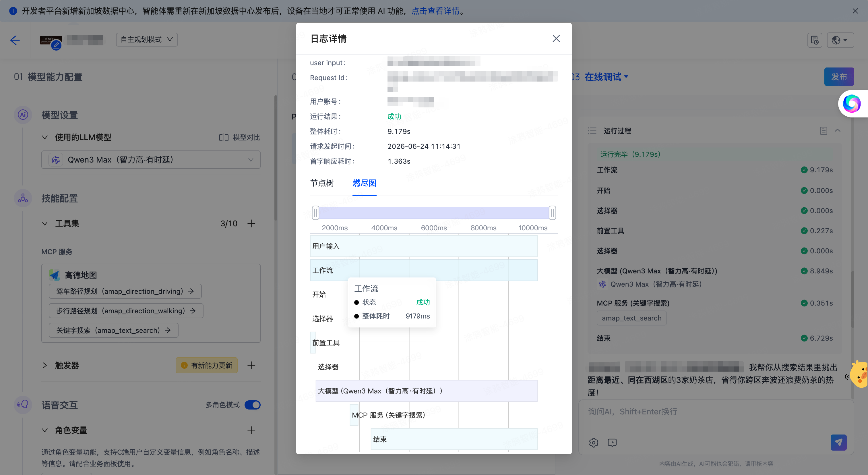The width and height of the screenshot is (868, 475).
Task: Click the 01 模型能力配置 step tab
Action: pyautogui.click(x=48, y=77)
